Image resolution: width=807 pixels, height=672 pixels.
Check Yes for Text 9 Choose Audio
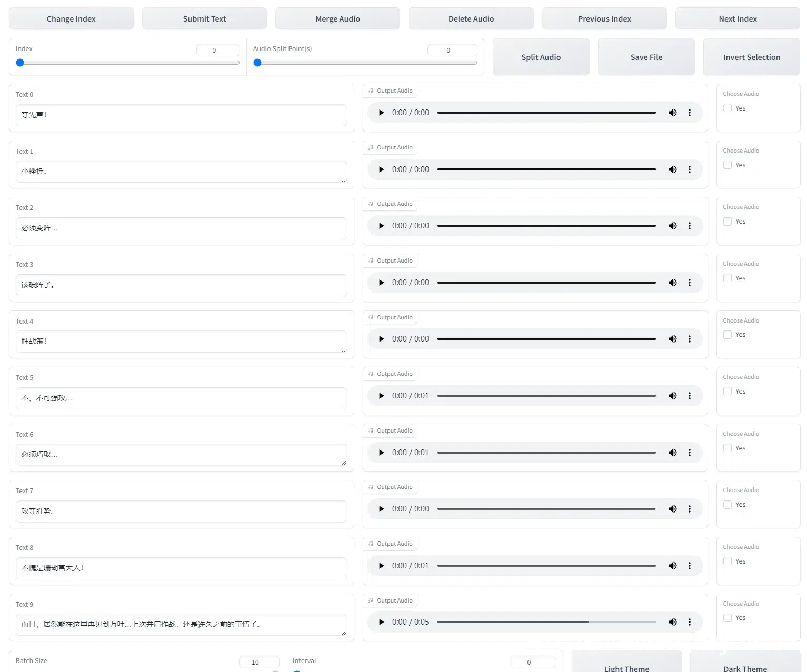tap(728, 618)
